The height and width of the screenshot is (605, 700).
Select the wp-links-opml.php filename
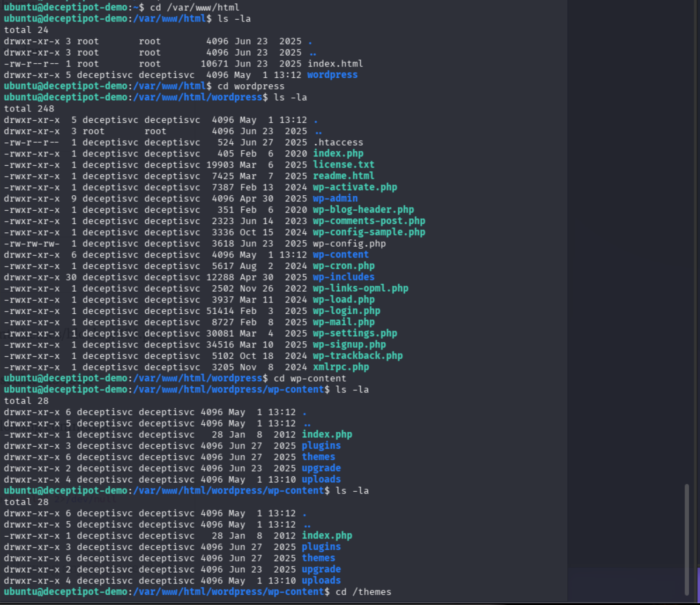pyautogui.click(x=360, y=288)
